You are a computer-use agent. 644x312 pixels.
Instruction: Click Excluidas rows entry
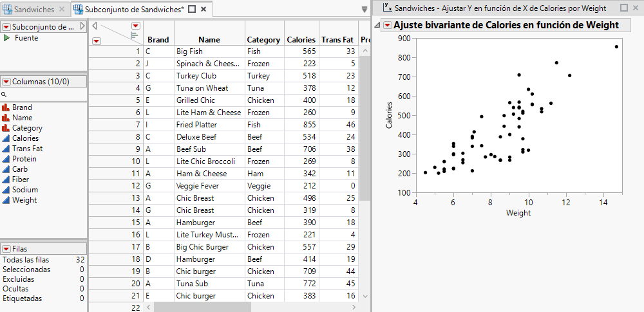(43, 279)
